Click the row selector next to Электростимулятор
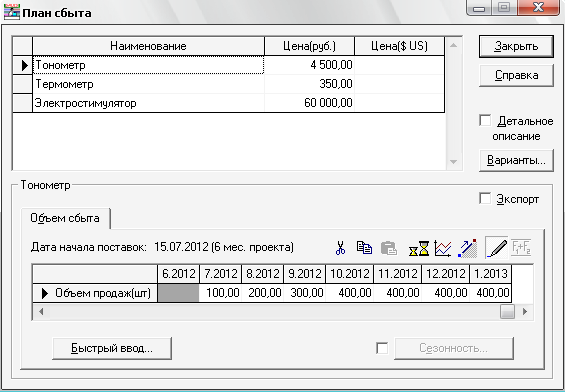 [x=23, y=103]
